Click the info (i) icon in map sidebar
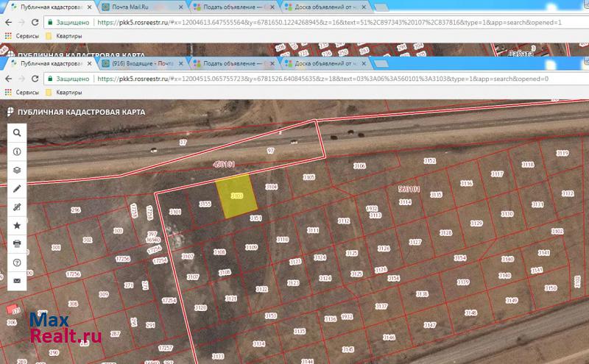The width and height of the screenshot is (589, 364). (17, 151)
